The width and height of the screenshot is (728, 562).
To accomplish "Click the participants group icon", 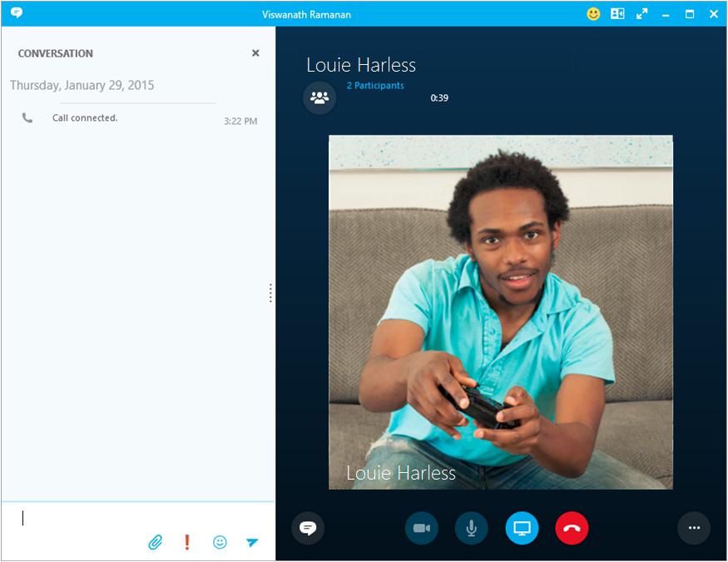I will point(319,97).
